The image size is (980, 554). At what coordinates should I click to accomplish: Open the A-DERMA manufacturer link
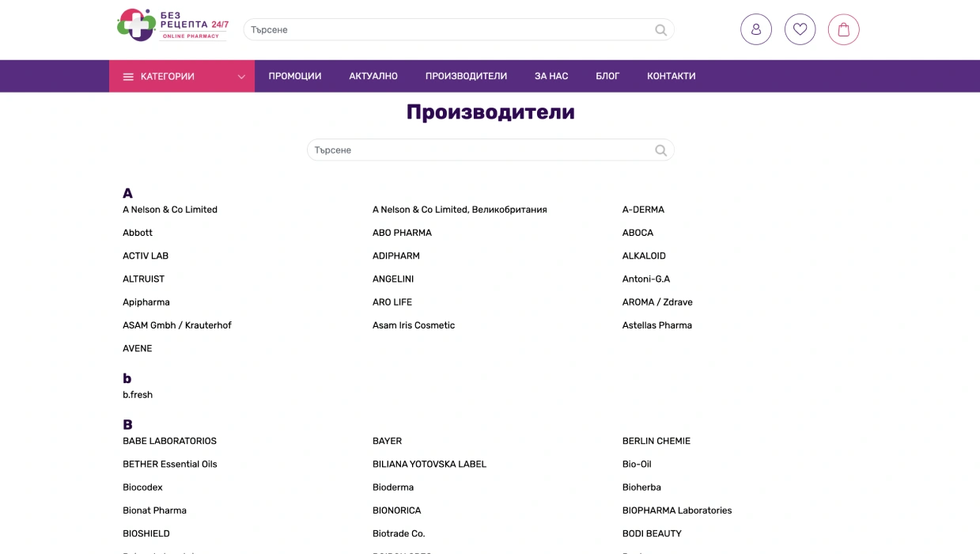click(643, 210)
